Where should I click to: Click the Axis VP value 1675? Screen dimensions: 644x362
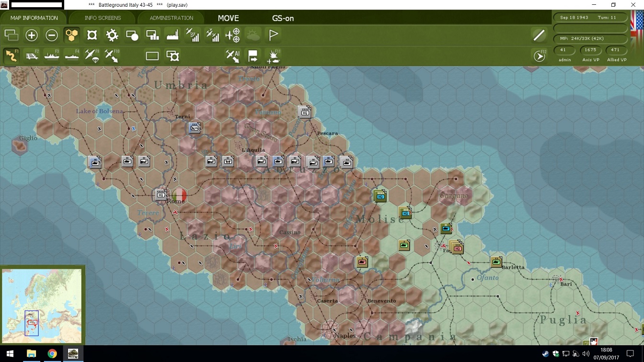(590, 50)
